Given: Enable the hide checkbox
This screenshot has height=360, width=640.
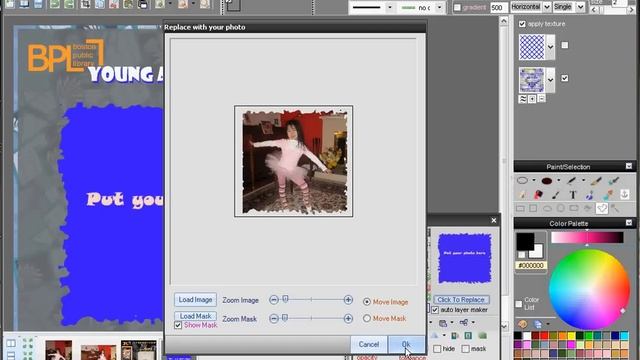Looking at the screenshot, I should [x=437, y=349].
